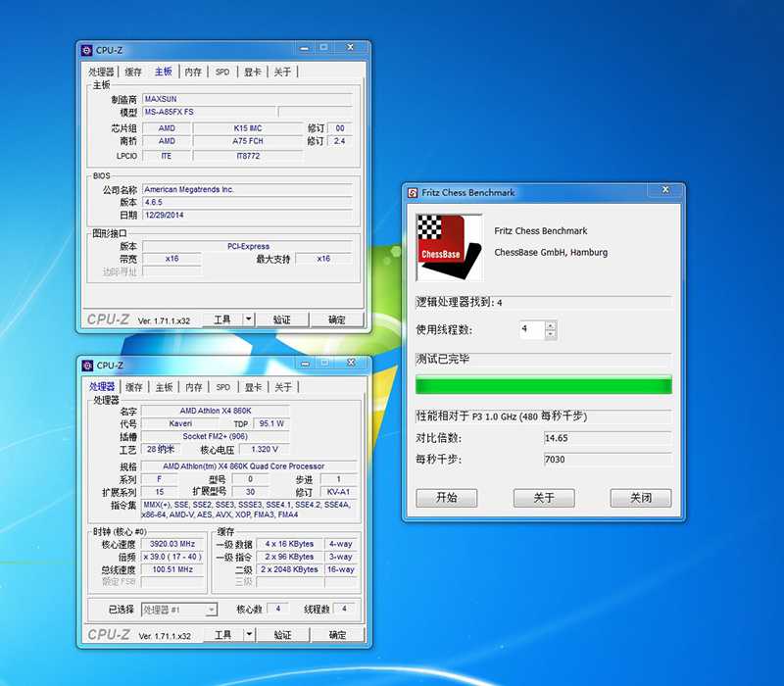
Task: Switch to 处理器 tab in top CPU-Z window
Action: (x=102, y=72)
